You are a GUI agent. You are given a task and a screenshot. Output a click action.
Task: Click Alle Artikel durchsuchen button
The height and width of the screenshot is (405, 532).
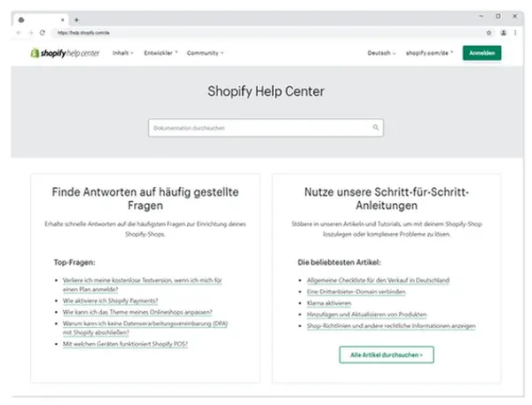coord(387,354)
